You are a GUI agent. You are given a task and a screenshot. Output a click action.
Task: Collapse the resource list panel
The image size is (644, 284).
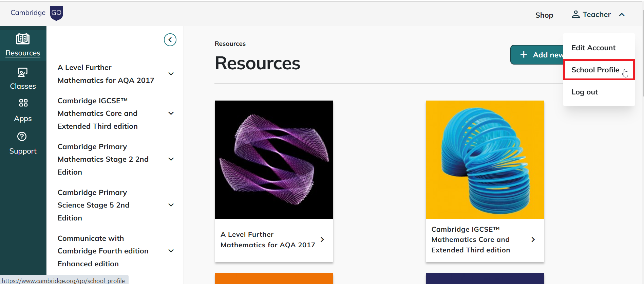click(x=170, y=40)
